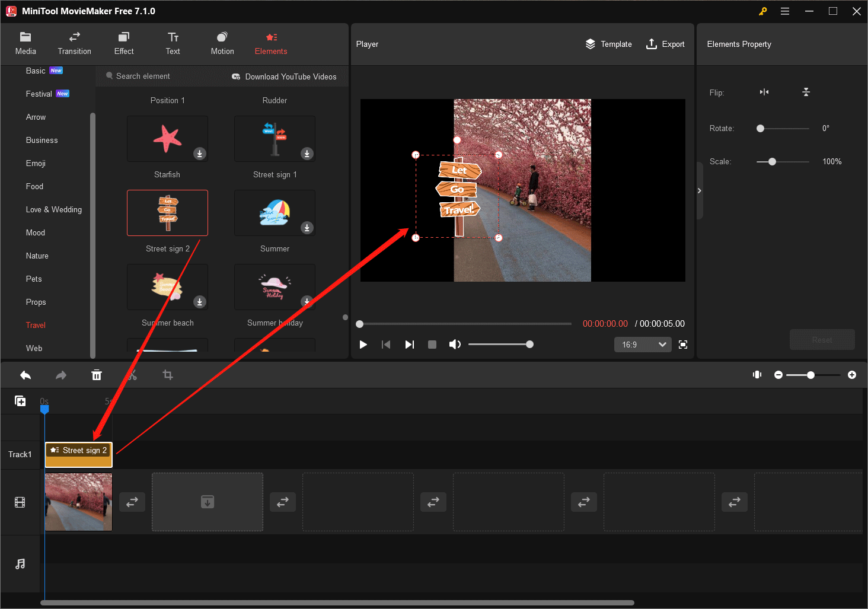
Task: Select the Business category
Action: tap(42, 140)
